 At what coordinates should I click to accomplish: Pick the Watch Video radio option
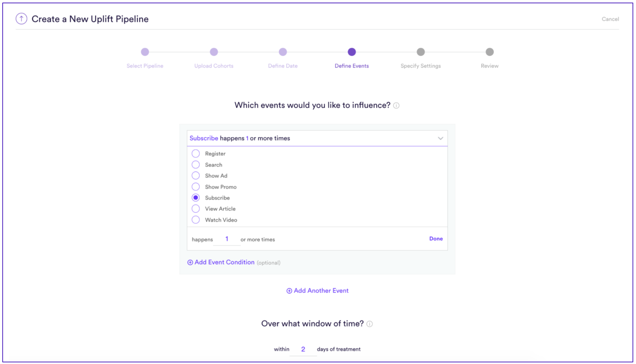point(196,220)
